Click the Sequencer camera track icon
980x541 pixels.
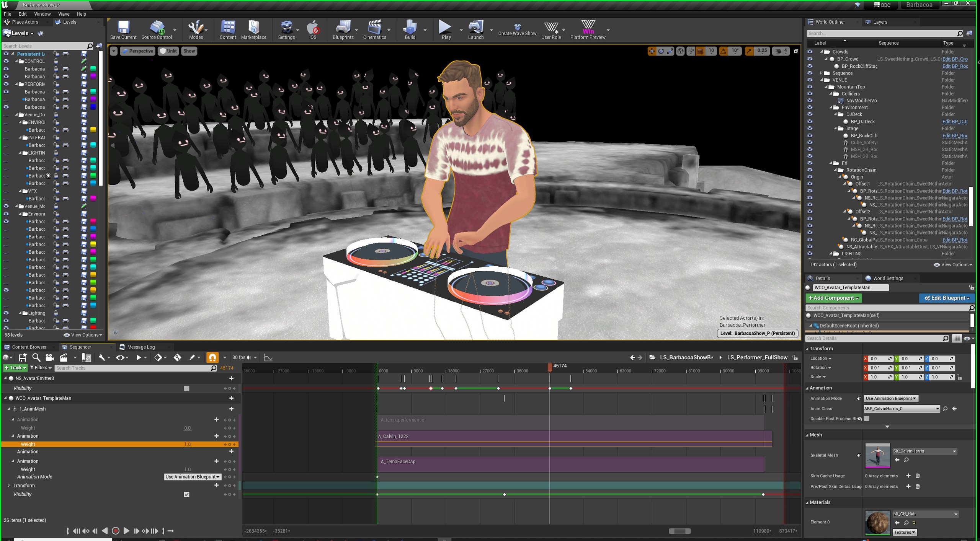point(49,357)
